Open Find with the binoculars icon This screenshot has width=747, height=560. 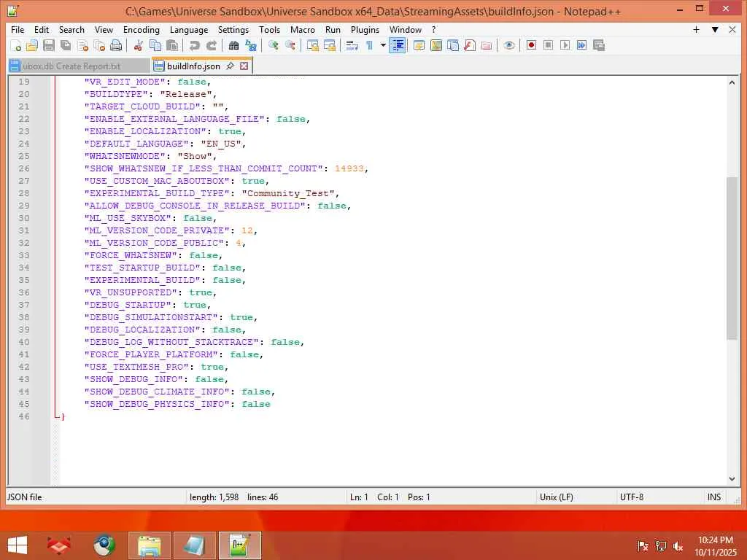click(x=233, y=45)
